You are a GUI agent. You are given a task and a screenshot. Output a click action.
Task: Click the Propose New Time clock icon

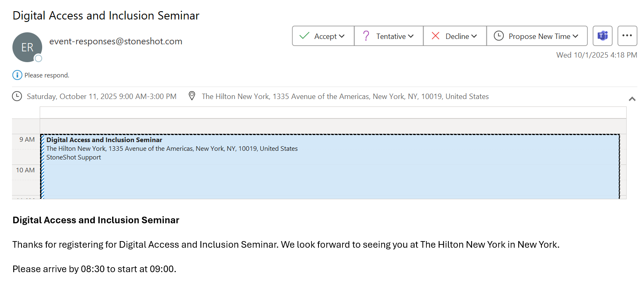point(499,36)
